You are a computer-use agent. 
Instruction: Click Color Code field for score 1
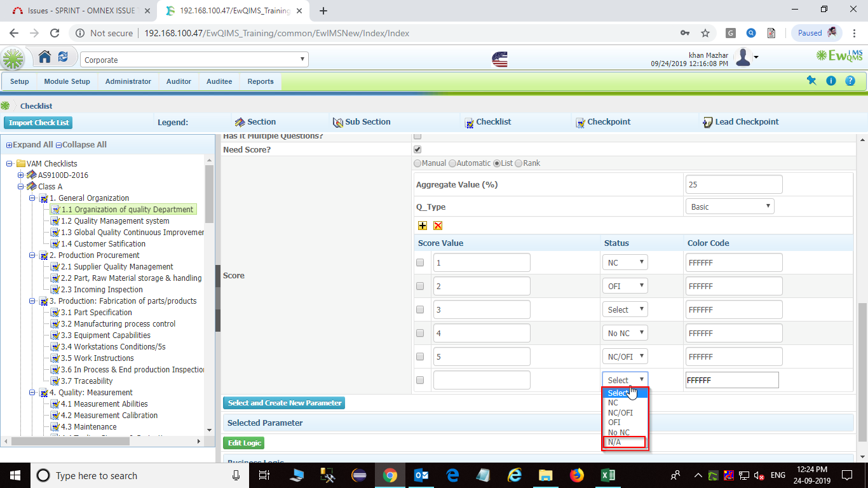tap(734, 262)
